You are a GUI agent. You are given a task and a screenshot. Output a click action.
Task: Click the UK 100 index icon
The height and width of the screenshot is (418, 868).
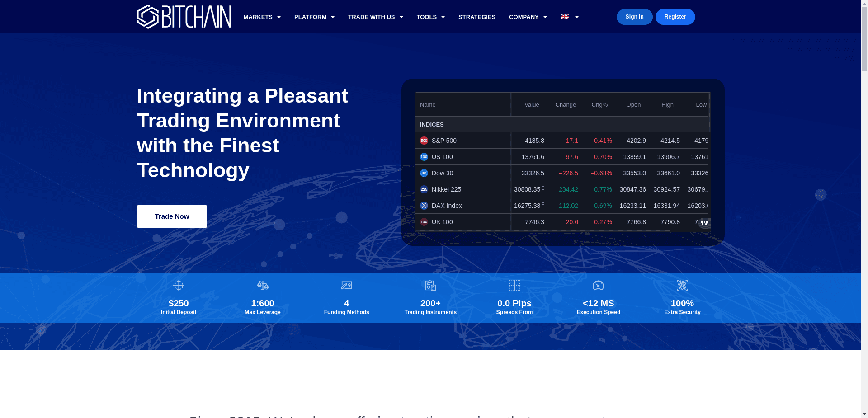[x=424, y=222]
